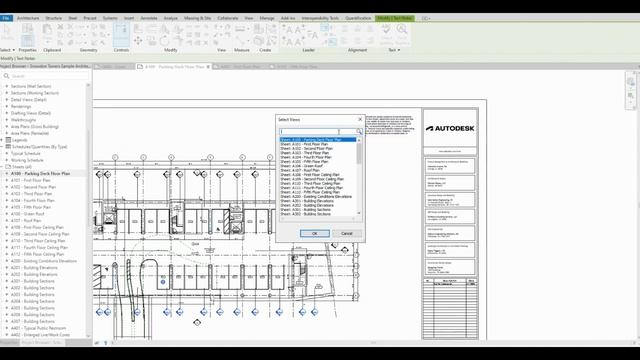Click the Select Views list scroll-down arrow
This screenshot has width=640, height=360.
(359, 213)
